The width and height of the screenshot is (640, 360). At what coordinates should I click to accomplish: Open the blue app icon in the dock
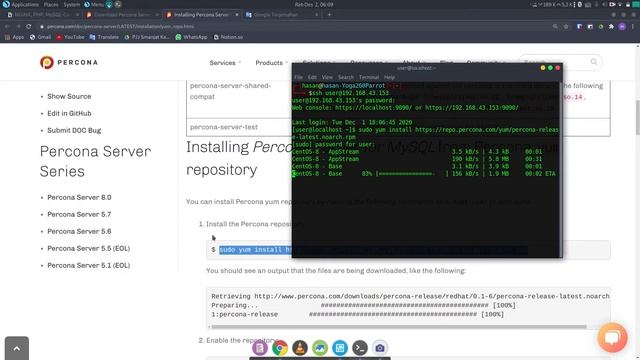click(x=340, y=348)
